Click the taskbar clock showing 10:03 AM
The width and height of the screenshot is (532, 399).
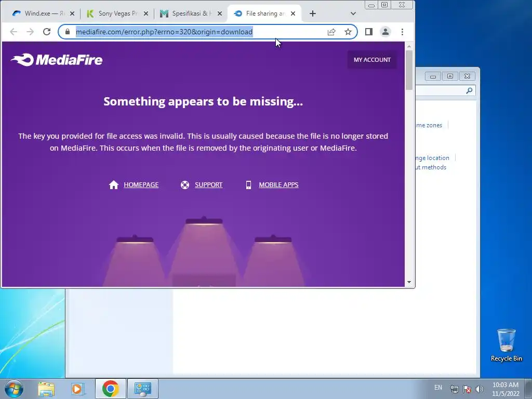click(506, 389)
